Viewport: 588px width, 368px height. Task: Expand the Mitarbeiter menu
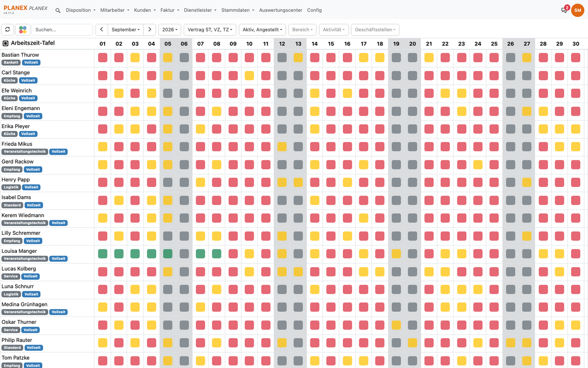pyautogui.click(x=115, y=10)
